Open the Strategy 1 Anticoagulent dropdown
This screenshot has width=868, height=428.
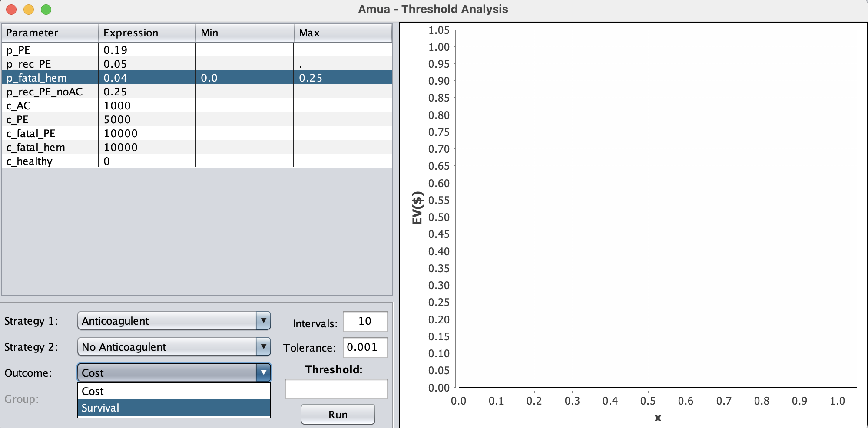pyautogui.click(x=174, y=321)
